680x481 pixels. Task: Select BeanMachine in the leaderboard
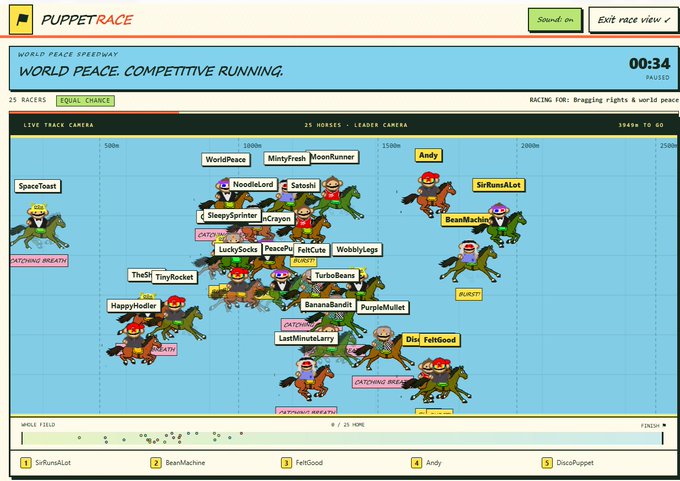[185, 463]
